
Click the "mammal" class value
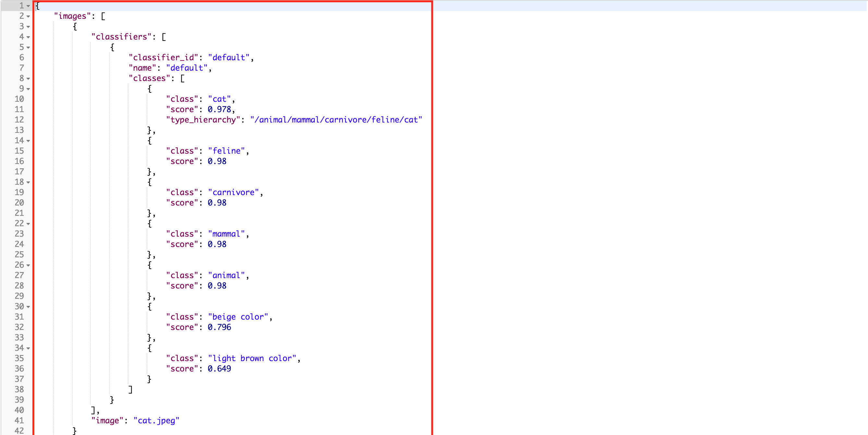pos(226,234)
